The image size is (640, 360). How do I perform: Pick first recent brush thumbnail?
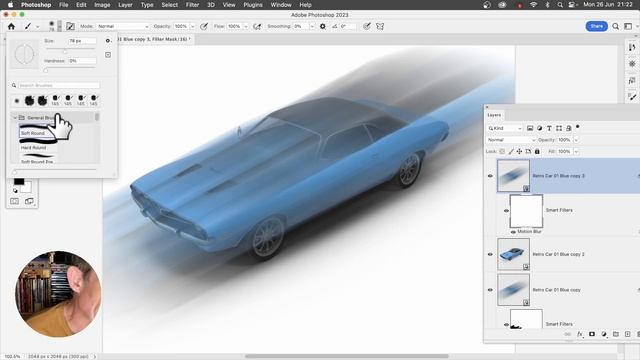[17, 100]
